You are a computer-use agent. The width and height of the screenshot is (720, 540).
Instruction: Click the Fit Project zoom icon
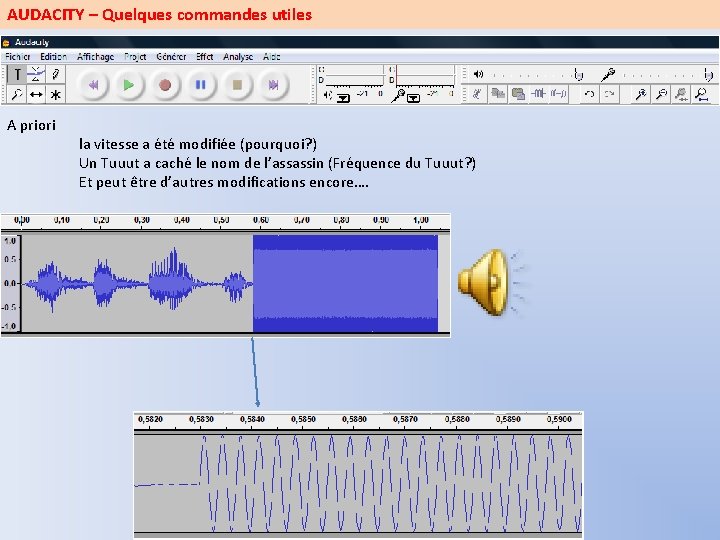701,94
